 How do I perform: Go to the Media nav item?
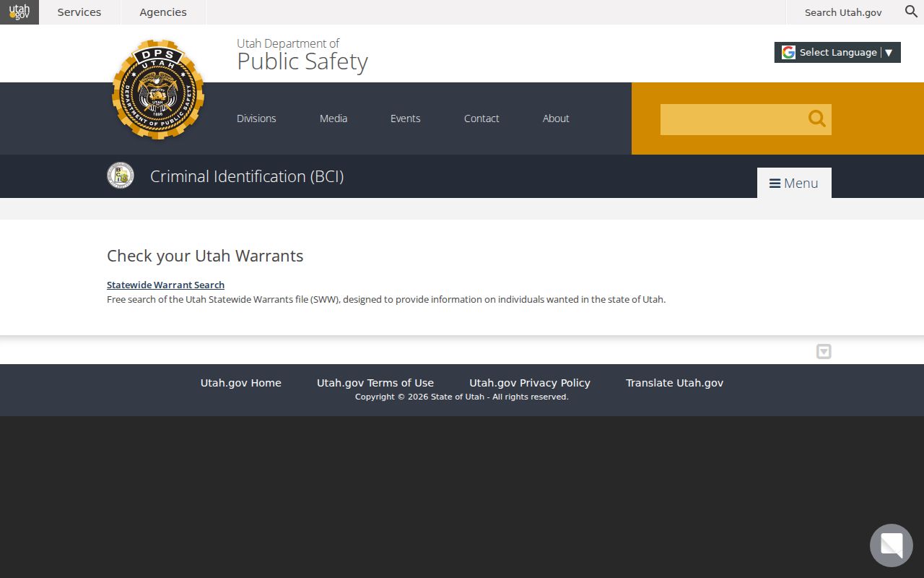[x=334, y=118]
